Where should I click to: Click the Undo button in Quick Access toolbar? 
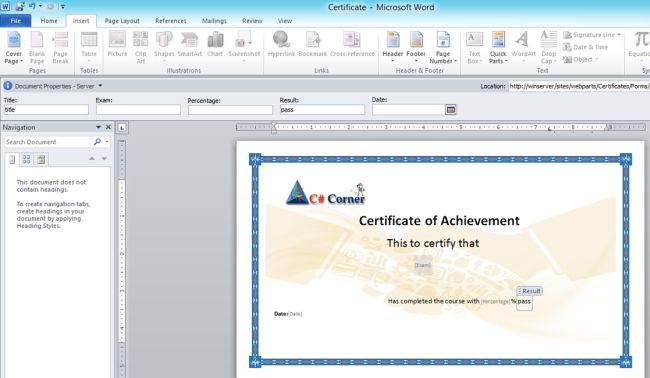32,6
